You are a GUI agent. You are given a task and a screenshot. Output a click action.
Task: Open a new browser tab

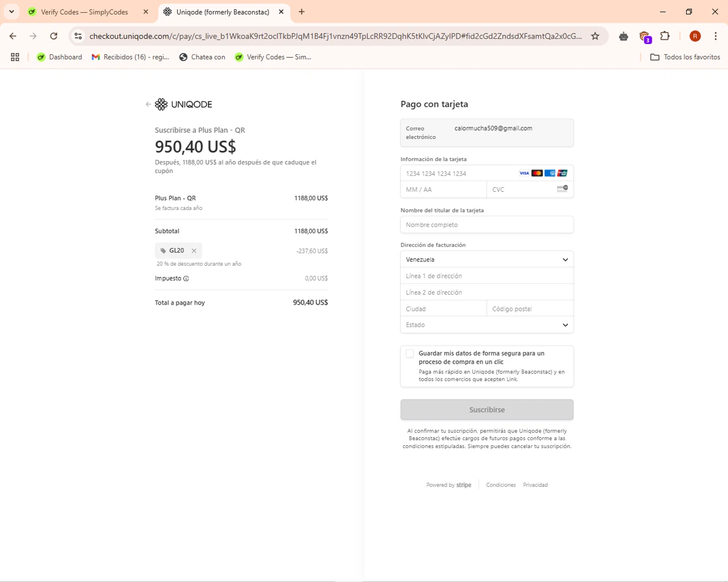[302, 12]
